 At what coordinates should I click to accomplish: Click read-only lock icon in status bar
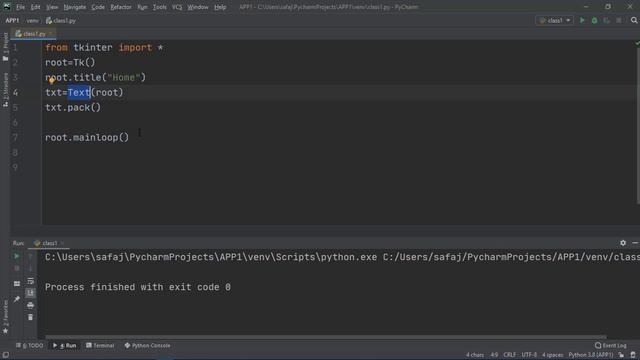click(x=621, y=355)
